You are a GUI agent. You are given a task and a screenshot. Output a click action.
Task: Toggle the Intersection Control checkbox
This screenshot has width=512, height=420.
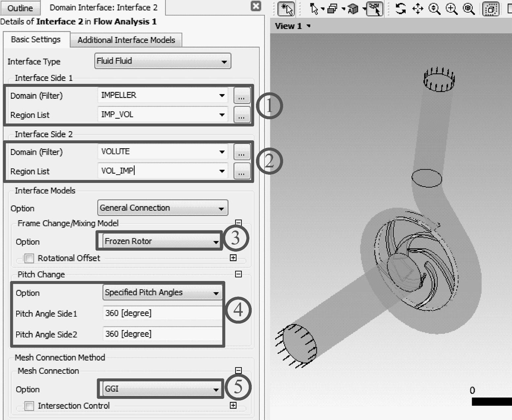(29, 406)
